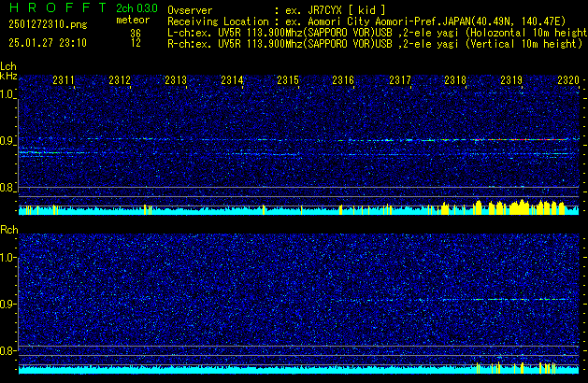The height and width of the screenshot is (383, 588).
Task: Click the 2314 time marker
Action: [232, 80]
